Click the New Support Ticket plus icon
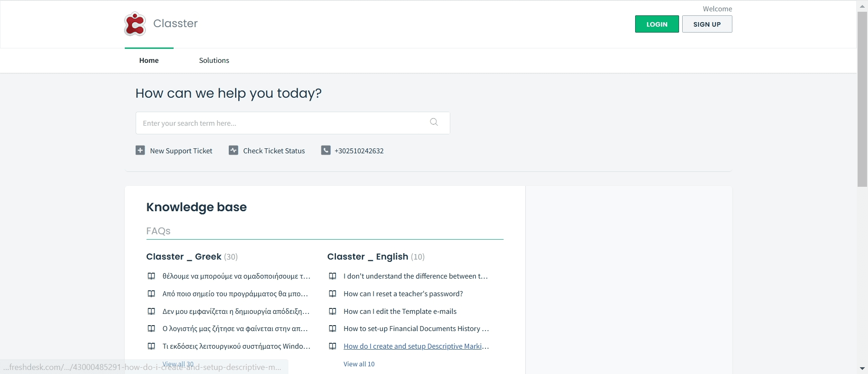 coord(140,150)
